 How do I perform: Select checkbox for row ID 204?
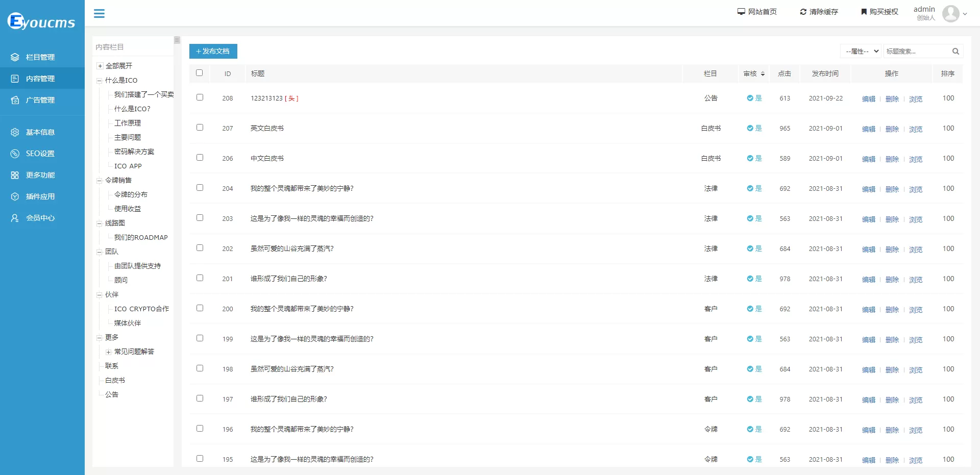pos(200,188)
